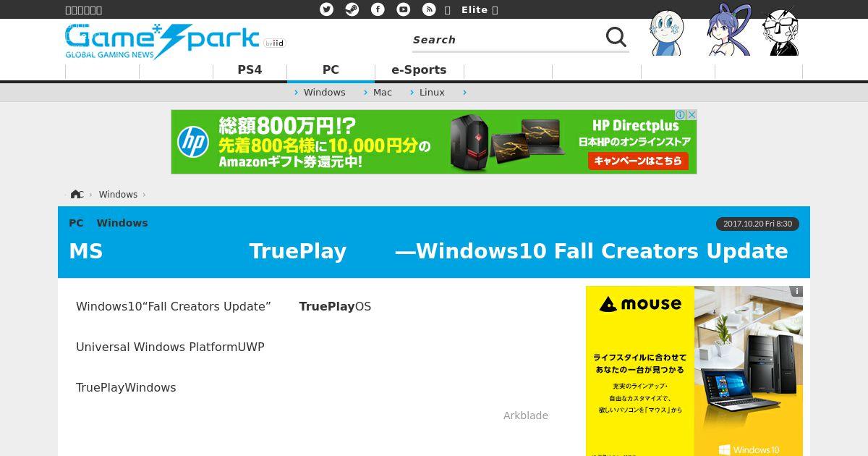
Task: Click the home icon in breadcrumb
Action: (76, 195)
